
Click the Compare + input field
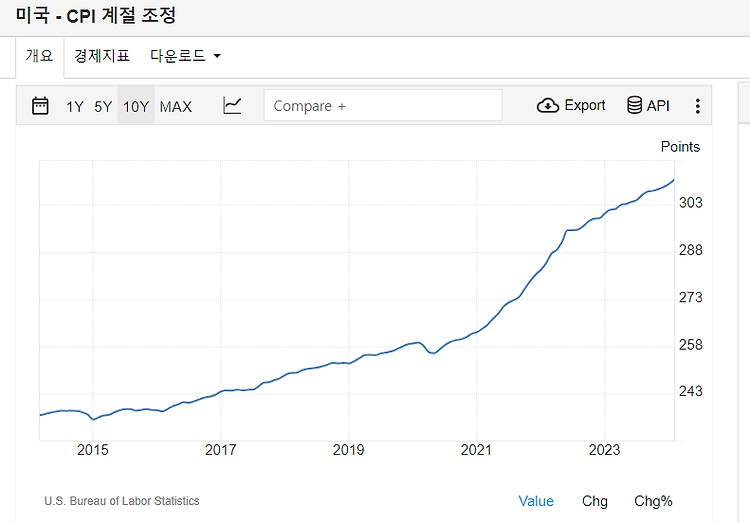383,105
